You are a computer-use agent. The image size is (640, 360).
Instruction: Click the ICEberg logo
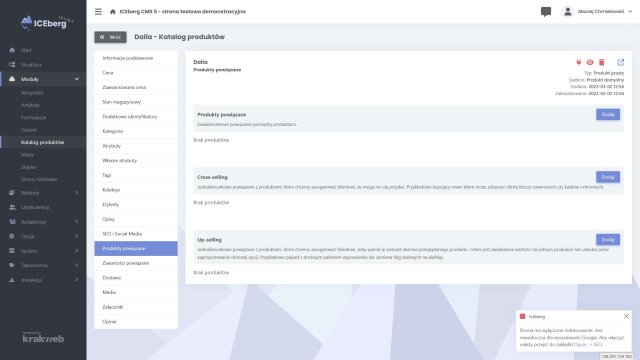coord(46,23)
